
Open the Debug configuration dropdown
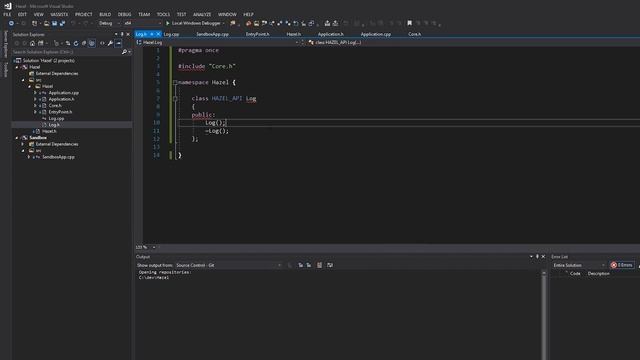pos(109,23)
